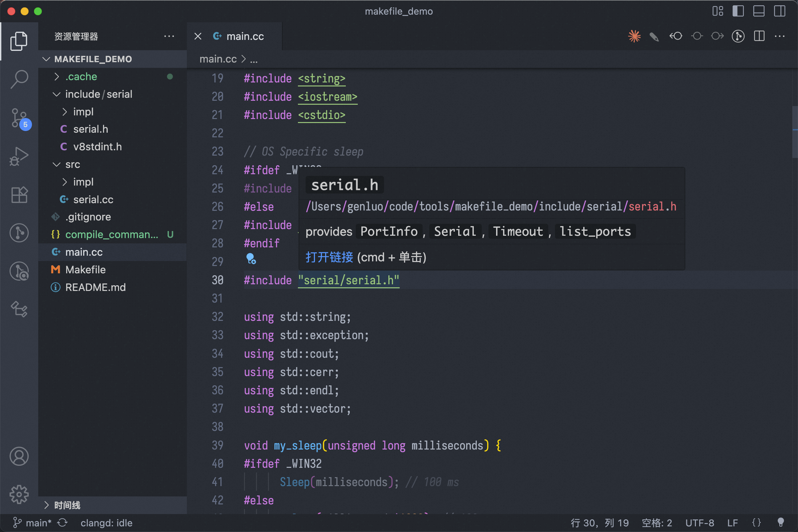Follow the <string> include link

click(x=322, y=78)
